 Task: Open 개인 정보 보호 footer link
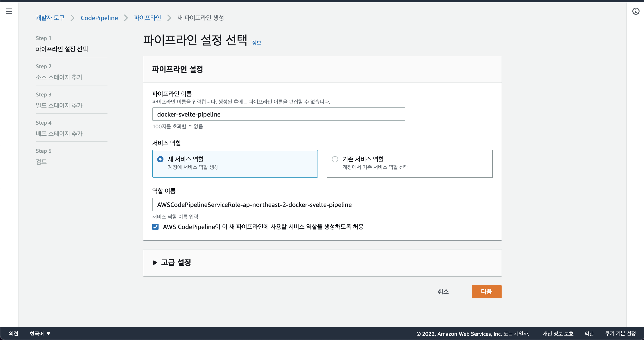(558, 334)
